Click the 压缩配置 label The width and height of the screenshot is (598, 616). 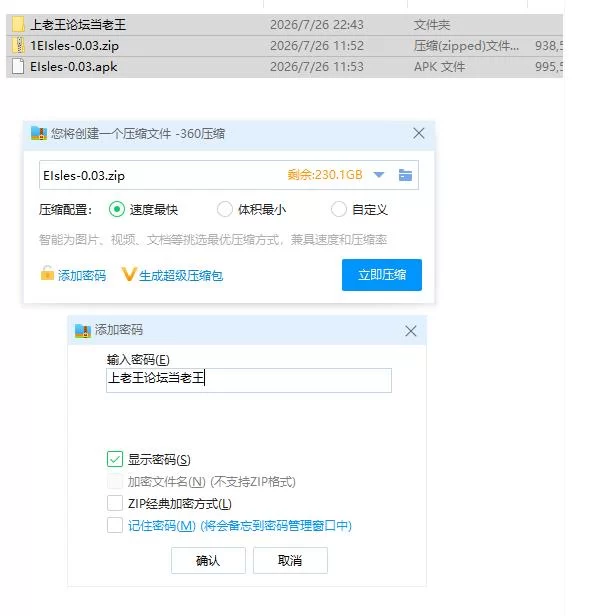(x=65, y=210)
